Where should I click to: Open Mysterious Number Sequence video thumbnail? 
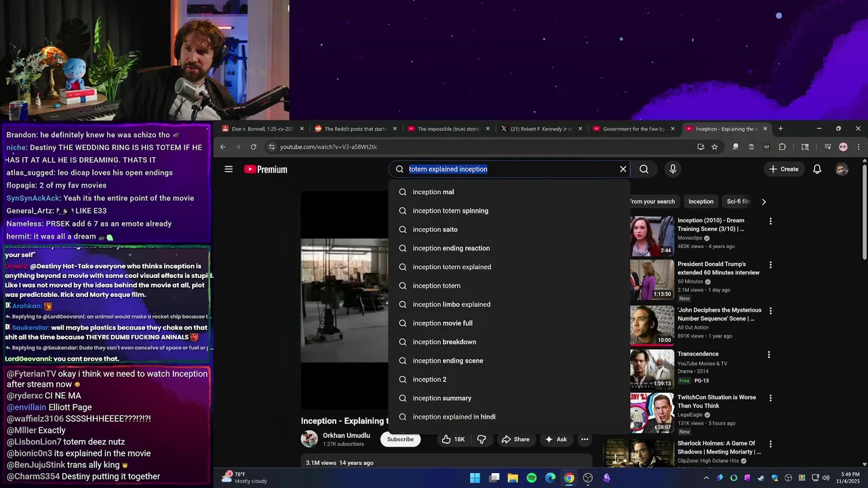click(652, 326)
